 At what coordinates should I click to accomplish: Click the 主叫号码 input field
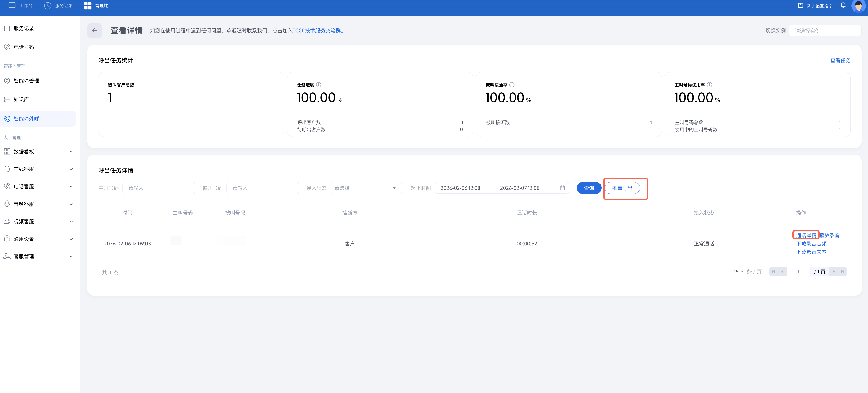[x=158, y=188]
